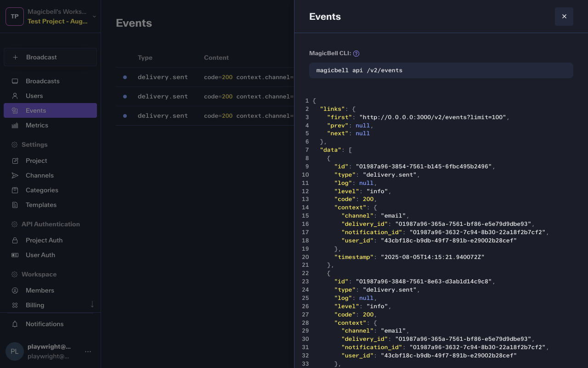Click the user_id value on line 18
The height and width of the screenshot is (368, 588).
(x=449, y=241)
